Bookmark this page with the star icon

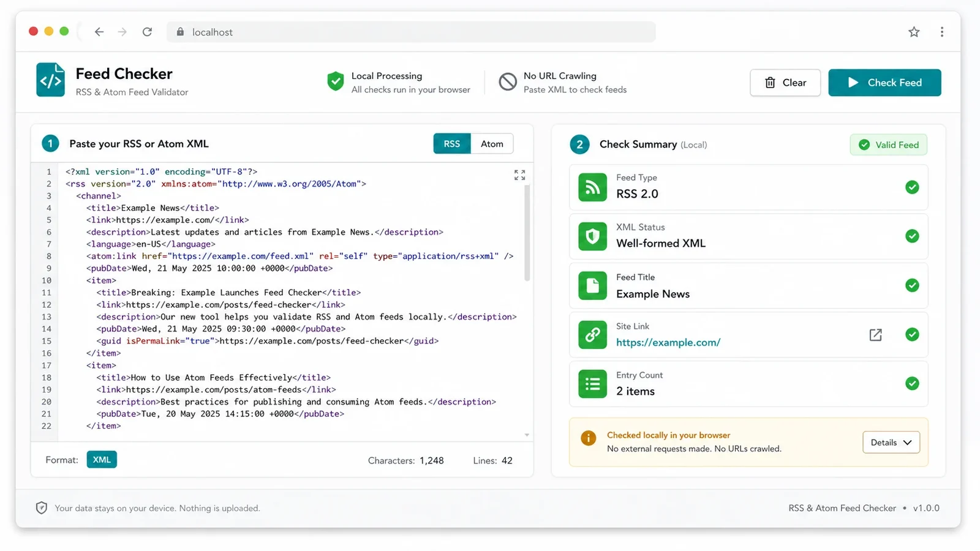(x=914, y=32)
